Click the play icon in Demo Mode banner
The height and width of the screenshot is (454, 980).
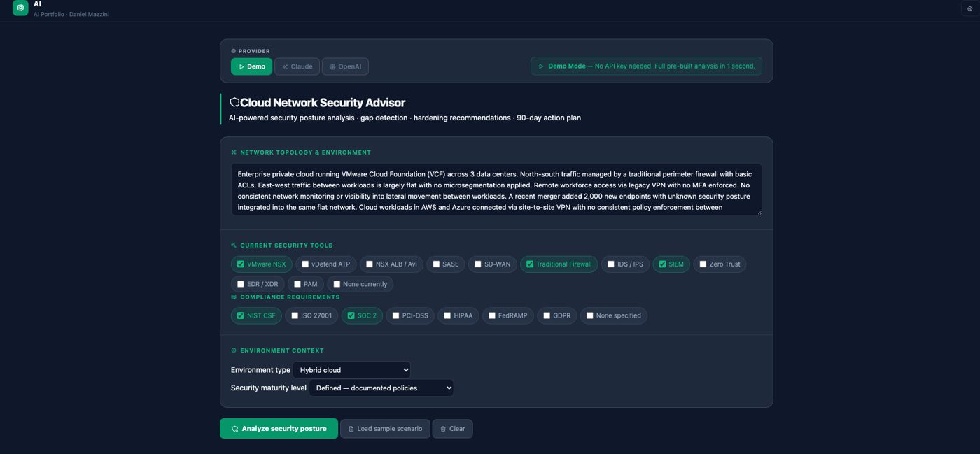point(541,66)
